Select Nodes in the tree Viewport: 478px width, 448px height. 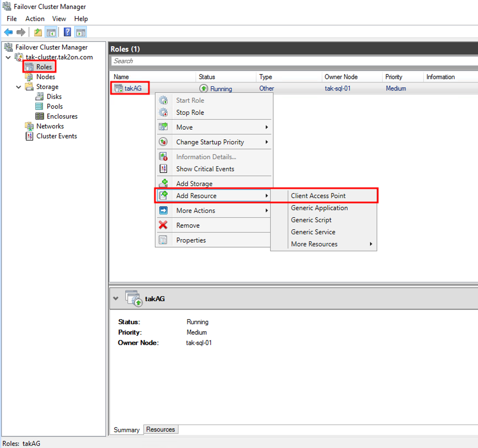[46, 77]
